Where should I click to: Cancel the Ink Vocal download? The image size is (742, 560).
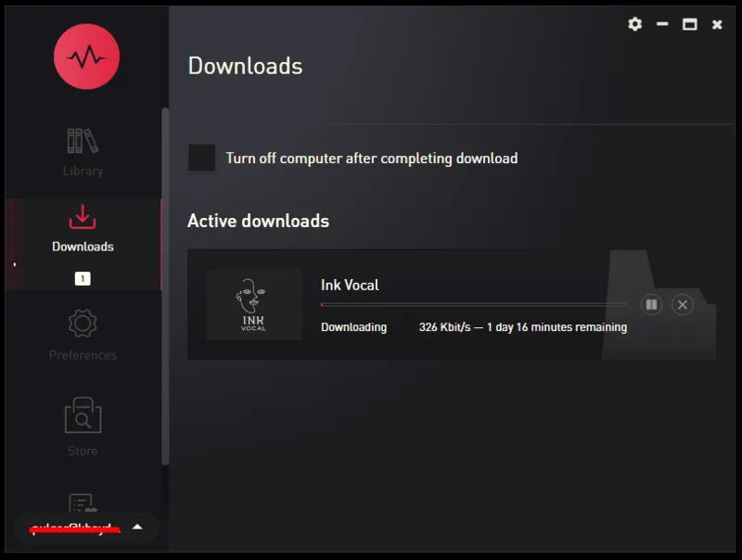click(x=683, y=305)
